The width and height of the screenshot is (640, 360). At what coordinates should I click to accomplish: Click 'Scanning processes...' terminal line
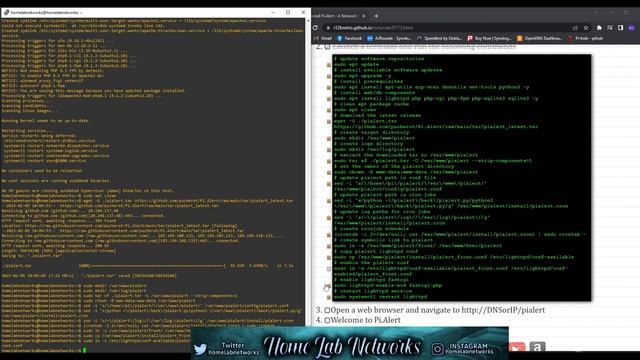click(24, 101)
